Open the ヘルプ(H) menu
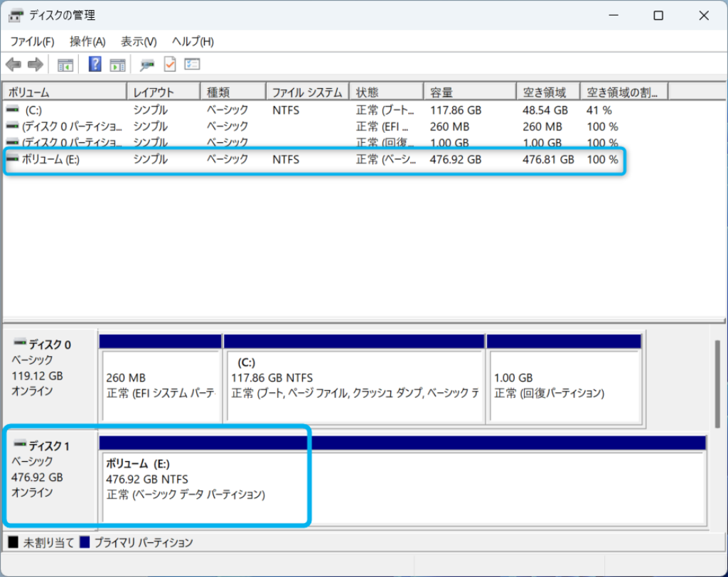The height and width of the screenshot is (577, 728). coord(193,41)
